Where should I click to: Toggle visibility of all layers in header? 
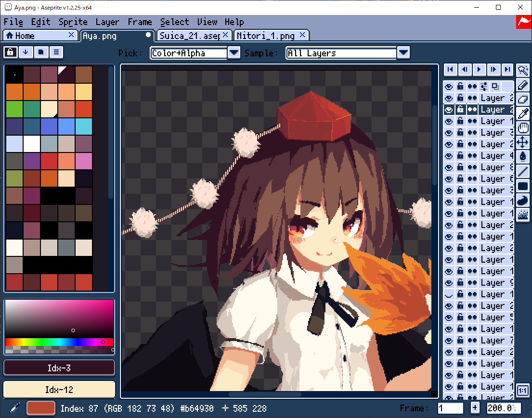point(449,87)
